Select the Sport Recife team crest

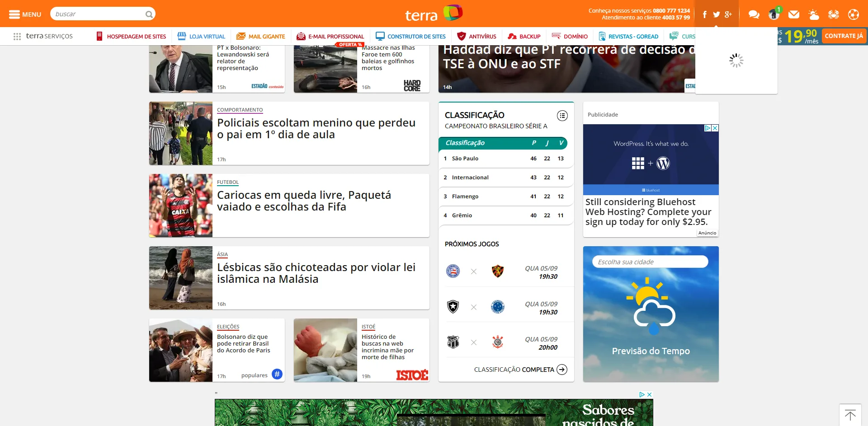click(x=498, y=271)
